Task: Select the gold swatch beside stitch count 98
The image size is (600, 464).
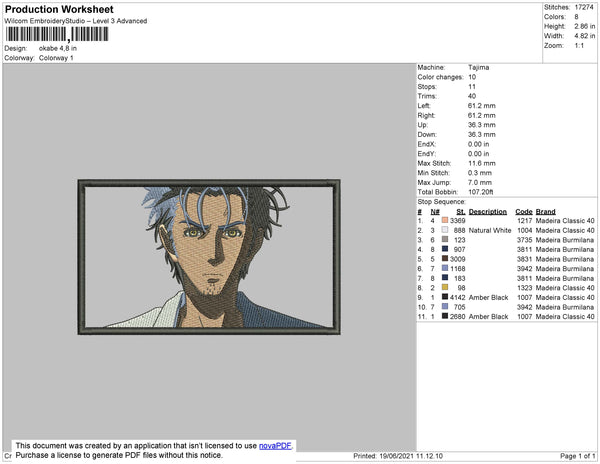Action: (x=445, y=287)
